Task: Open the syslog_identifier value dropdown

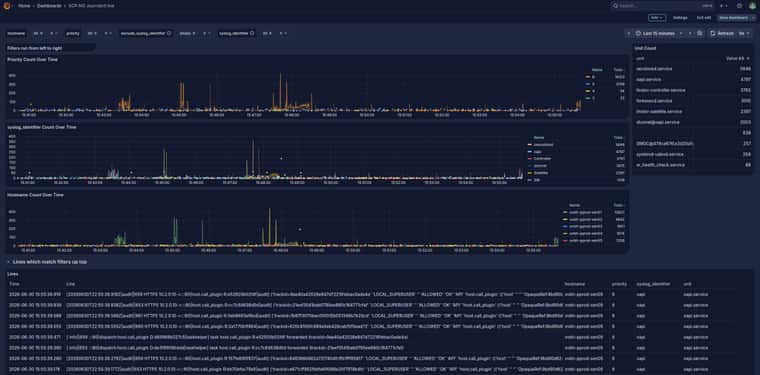Action: (274, 33)
